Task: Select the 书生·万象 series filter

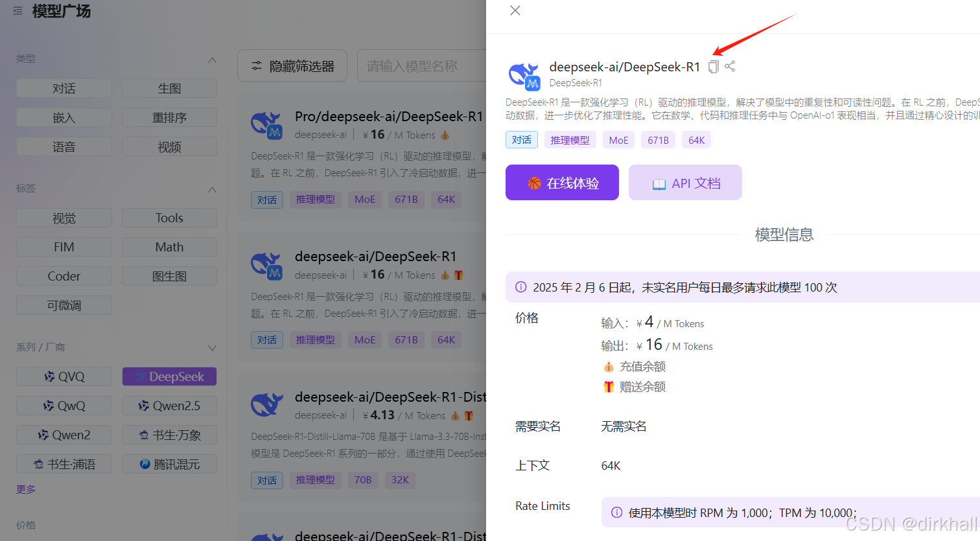Action: (169, 435)
